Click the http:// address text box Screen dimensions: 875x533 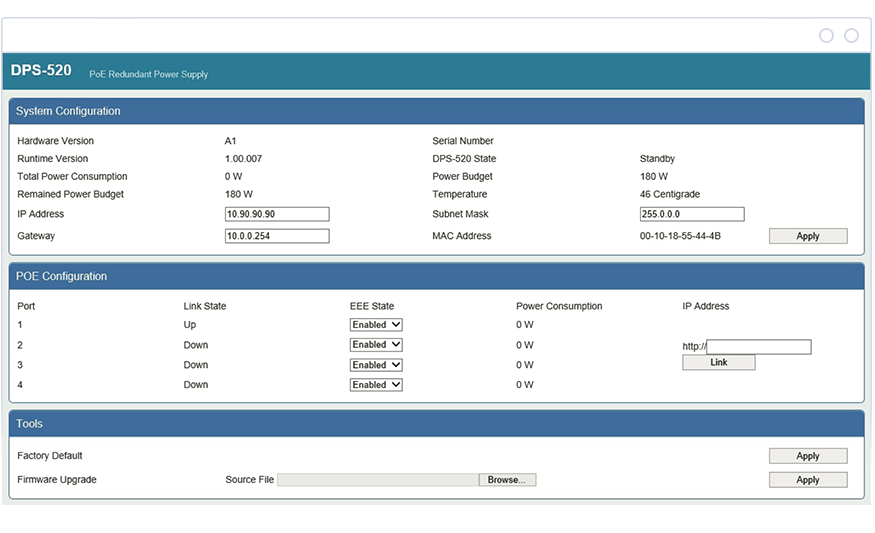point(759,347)
